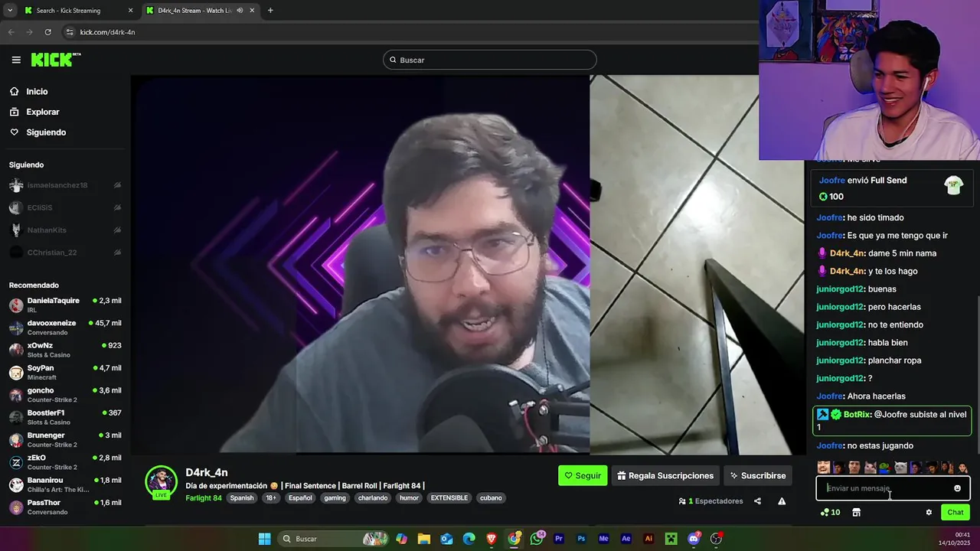Select the Spanish tag
Image resolution: width=980 pixels, height=551 pixels.
point(242,497)
